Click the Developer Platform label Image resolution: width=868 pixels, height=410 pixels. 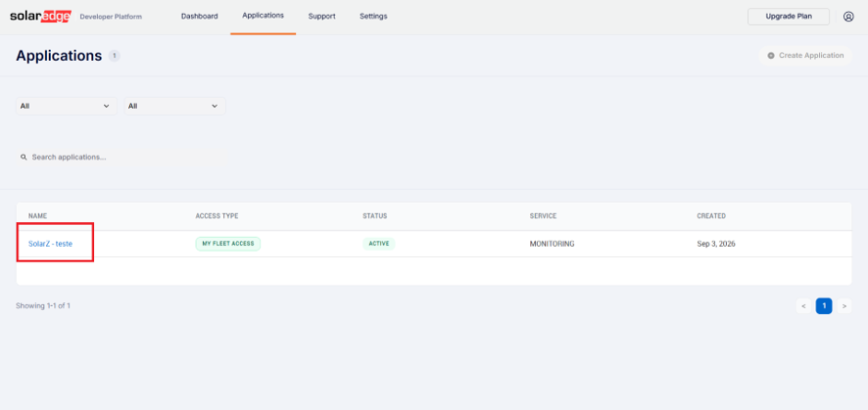tap(111, 17)
